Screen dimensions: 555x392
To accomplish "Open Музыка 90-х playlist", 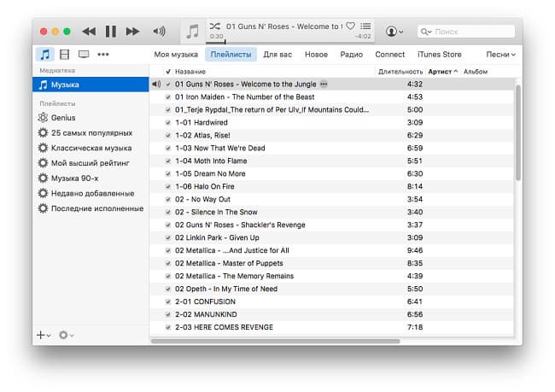I will point(91,178).
